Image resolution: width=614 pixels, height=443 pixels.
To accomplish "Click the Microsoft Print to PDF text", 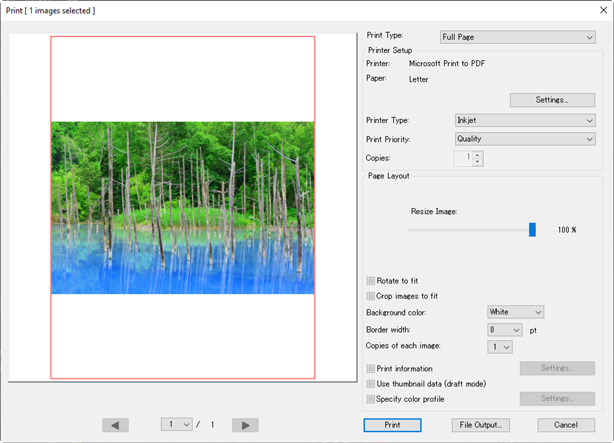I will click(447, 63).
